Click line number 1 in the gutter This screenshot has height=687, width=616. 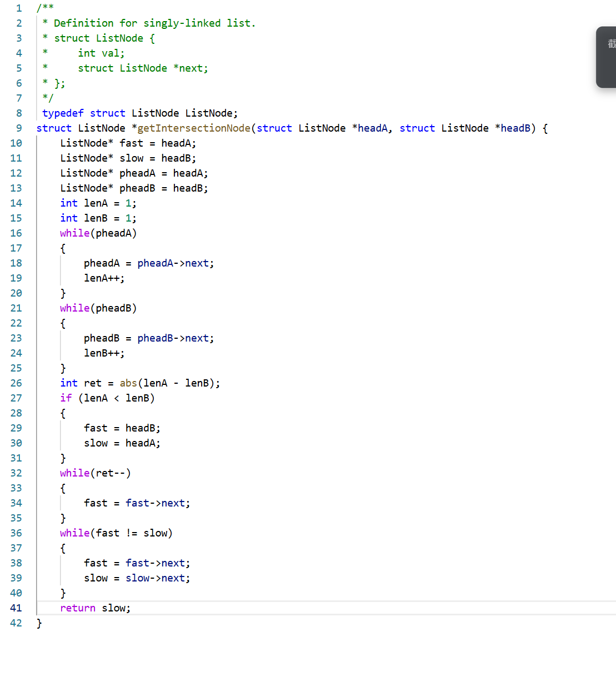(x=19, y=8)
